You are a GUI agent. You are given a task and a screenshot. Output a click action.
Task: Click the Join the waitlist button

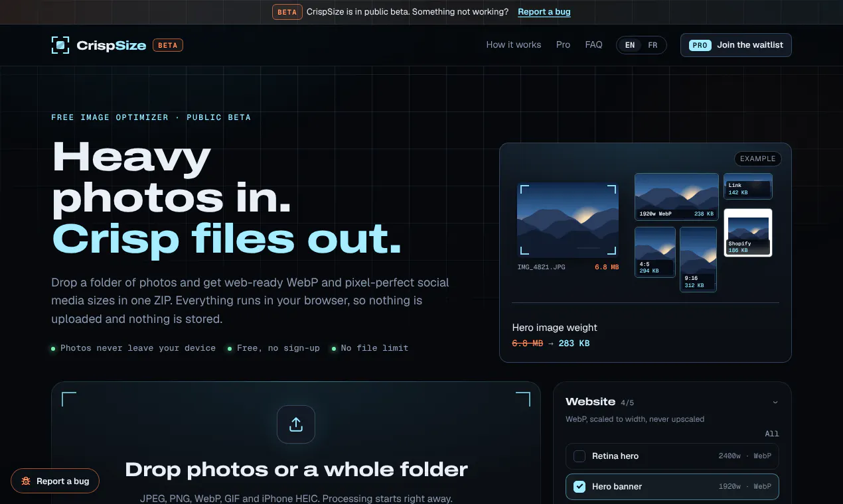pyautogui.click(x=735, y=45)
